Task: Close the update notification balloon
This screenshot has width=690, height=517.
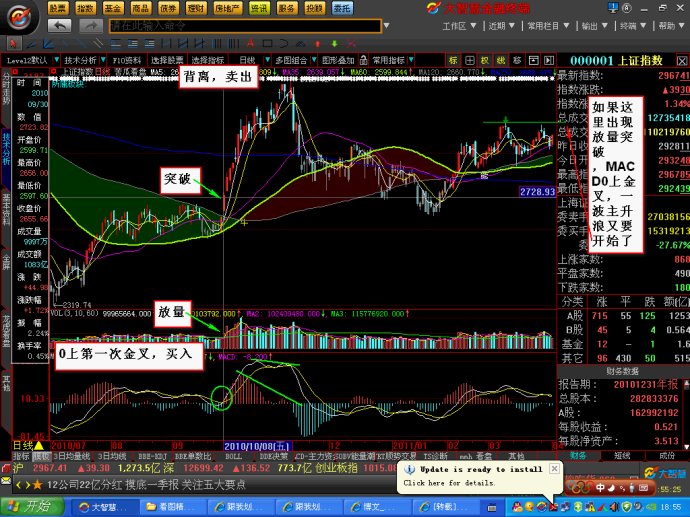Action: (x=555, y=469)
